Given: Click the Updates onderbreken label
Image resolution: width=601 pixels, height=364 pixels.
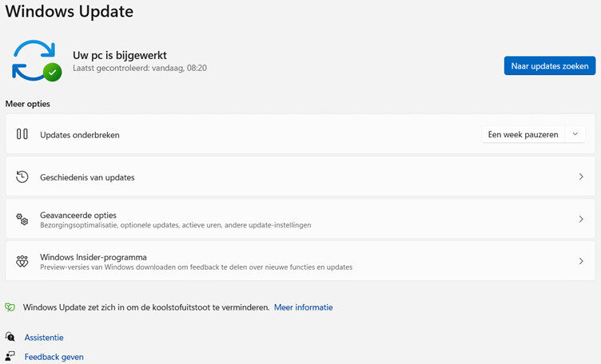Looking at the screenshot, I should pos(80,135).
